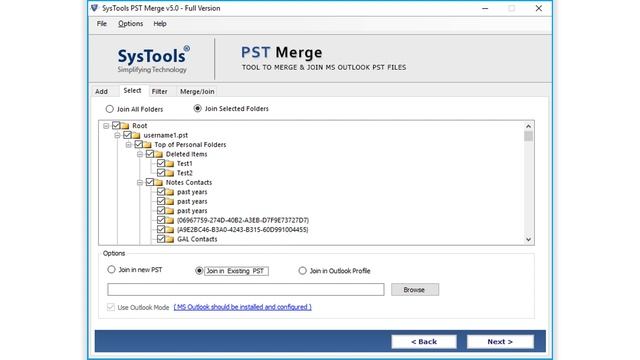Switch to the Merge/Join tab
This screenshot has height=360, width=640.
(197, 91)
